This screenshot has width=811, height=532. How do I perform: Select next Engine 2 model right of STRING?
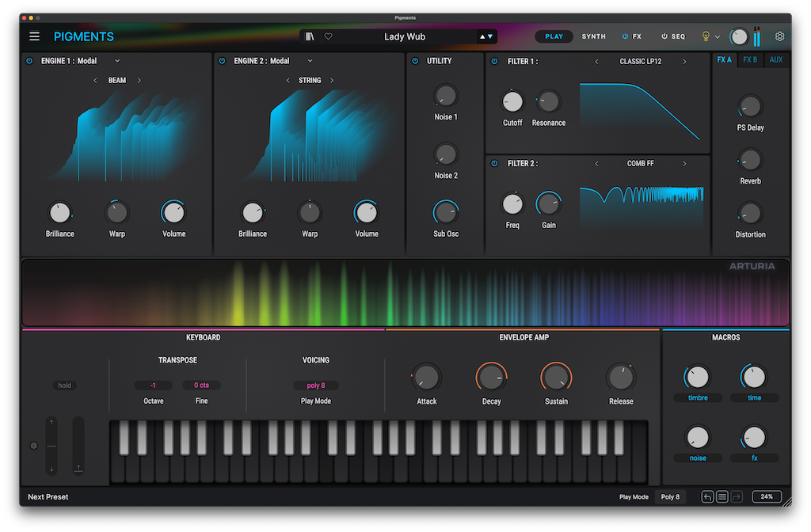(x=332, y=80)
